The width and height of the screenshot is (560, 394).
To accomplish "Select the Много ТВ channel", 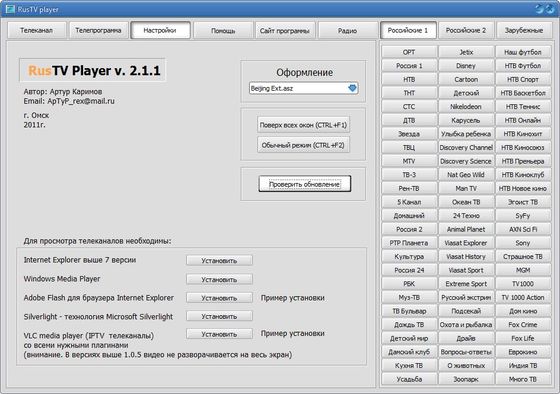I will point(523,379).
